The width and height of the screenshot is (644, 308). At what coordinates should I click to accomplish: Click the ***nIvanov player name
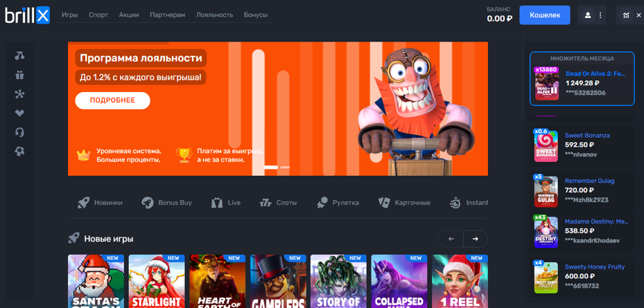click(x=581, y=154)
